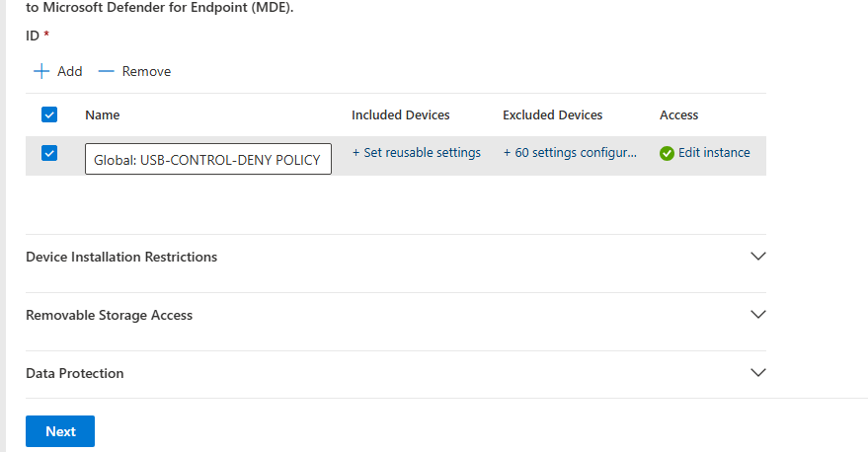This screenshot has width=868, height=452.
Task: Click the Data Protection section title
Action: point(75,373)
